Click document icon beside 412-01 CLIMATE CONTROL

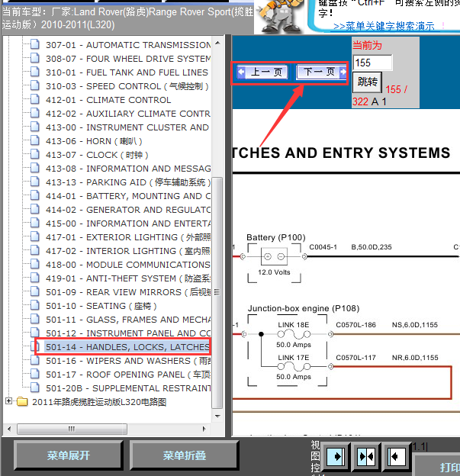35,99
